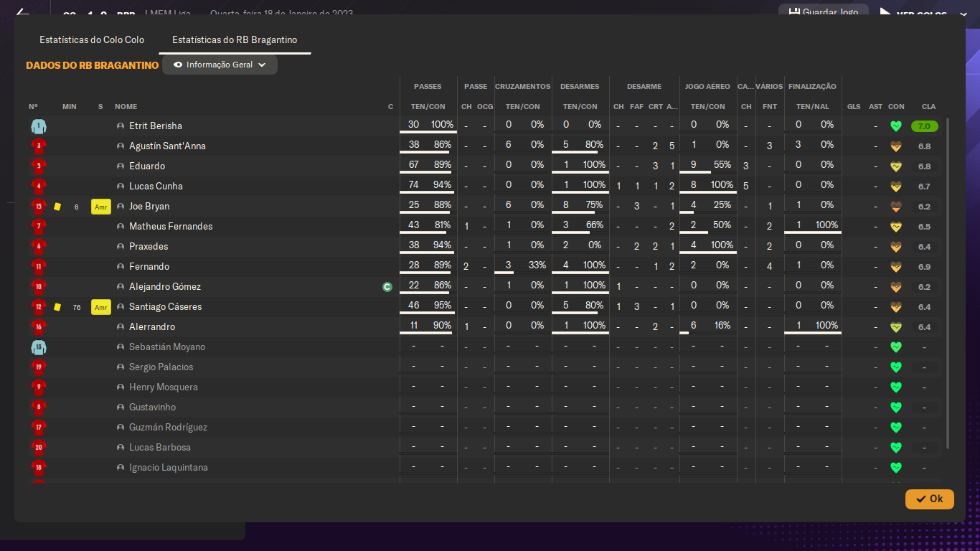Sort by AST column header

(876, 107)
